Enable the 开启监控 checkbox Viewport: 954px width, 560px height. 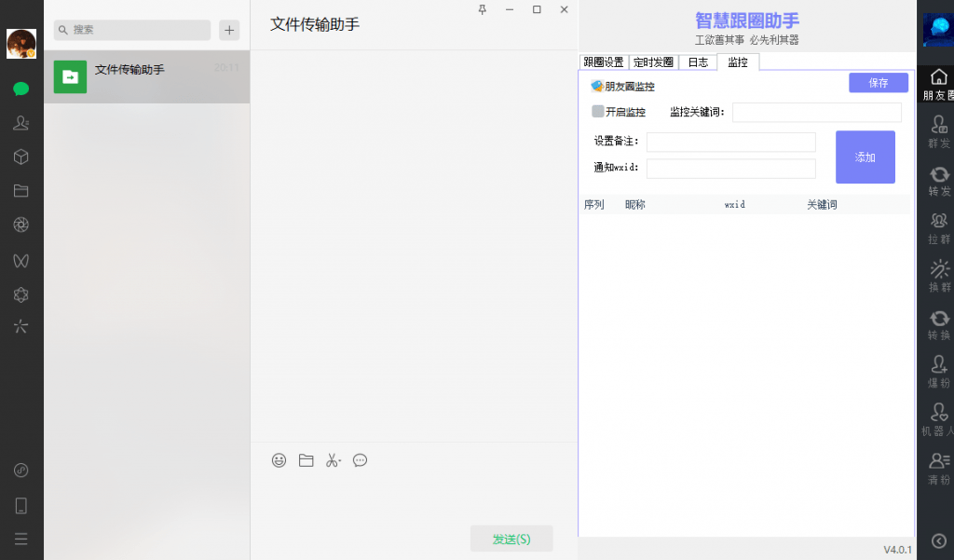597,112
